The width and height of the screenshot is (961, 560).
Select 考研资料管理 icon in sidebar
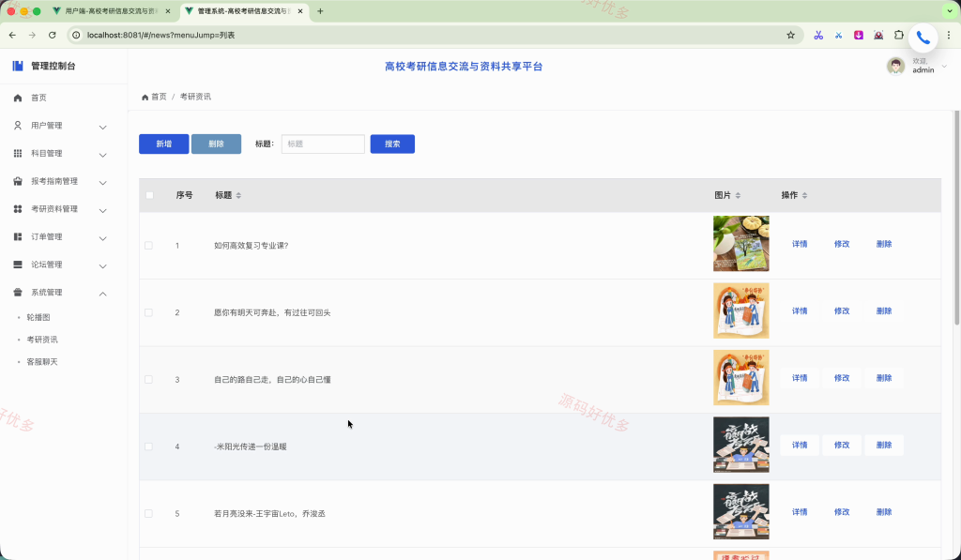coord(18,209)
